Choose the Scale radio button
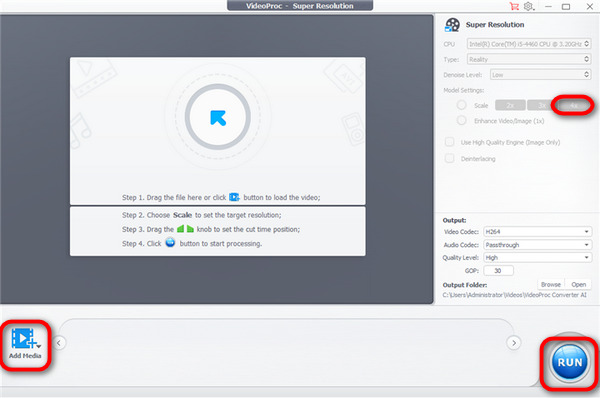The image size is (600, 398). coord(461,105)
